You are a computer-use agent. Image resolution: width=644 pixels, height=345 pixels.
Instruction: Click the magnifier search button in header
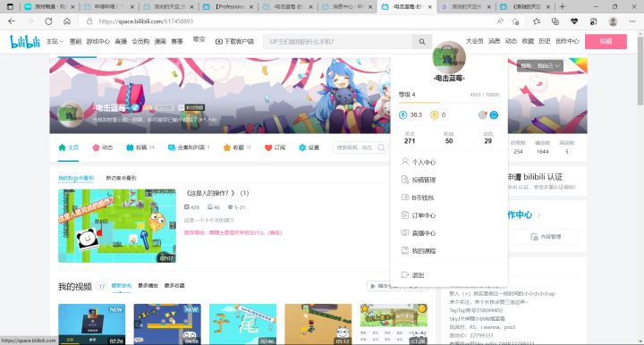[422, 41]
